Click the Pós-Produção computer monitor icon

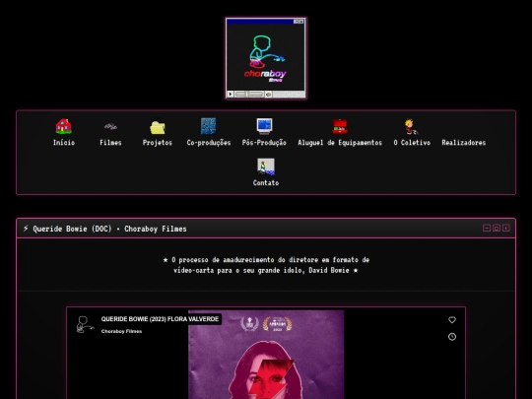(x=264, y=126)
